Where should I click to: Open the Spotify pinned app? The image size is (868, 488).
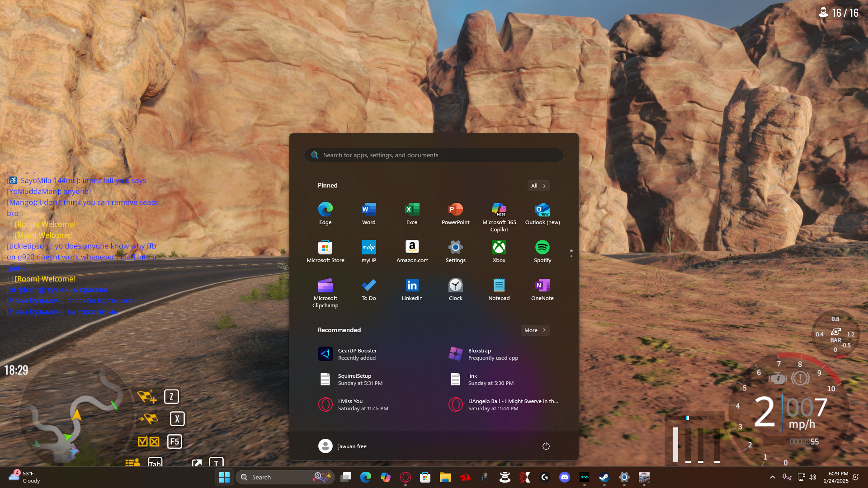coord(542,251)
